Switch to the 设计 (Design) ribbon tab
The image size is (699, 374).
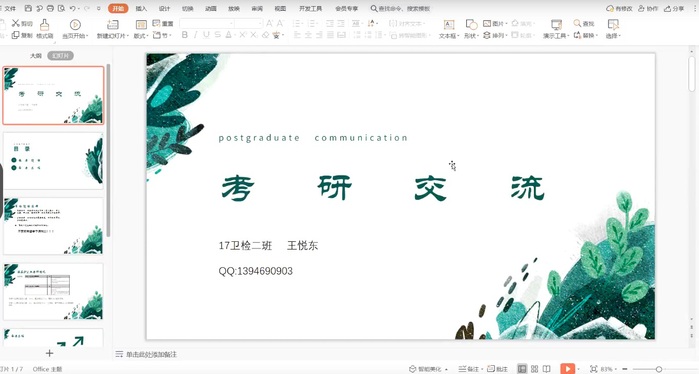(x=164, y=8)
